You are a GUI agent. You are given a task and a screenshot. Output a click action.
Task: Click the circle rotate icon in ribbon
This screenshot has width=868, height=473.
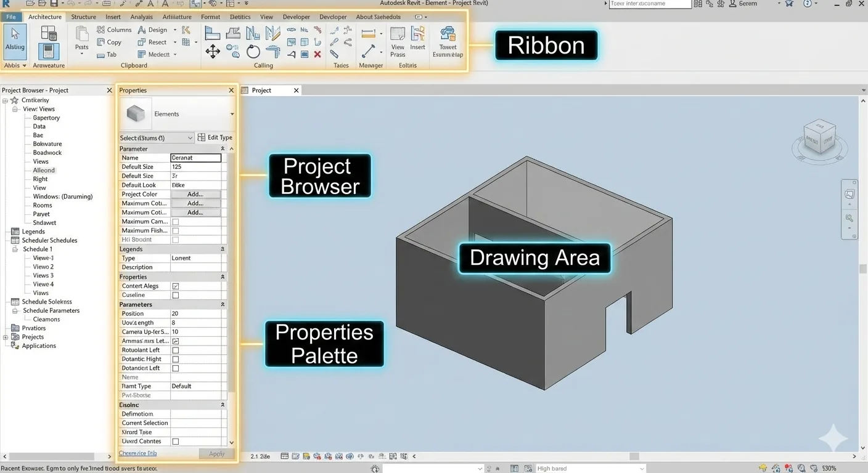click(253, 52)
